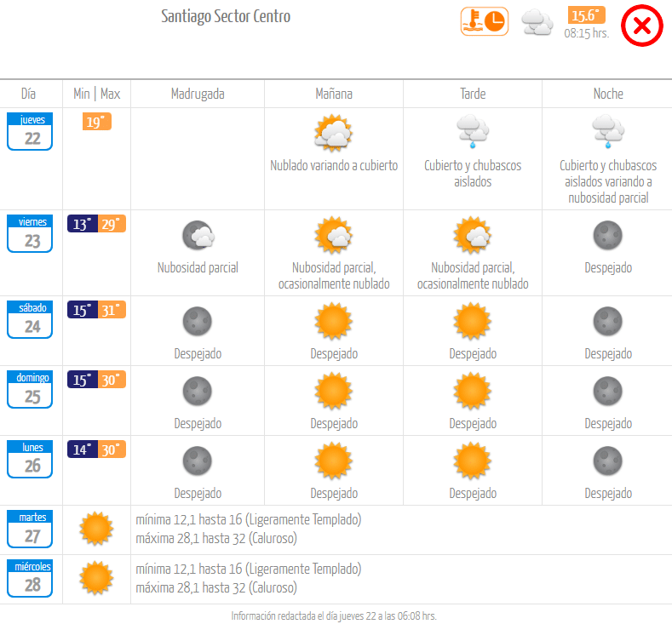Click the sun icon for martes 27
672x624 pixels.
point(96,529)
